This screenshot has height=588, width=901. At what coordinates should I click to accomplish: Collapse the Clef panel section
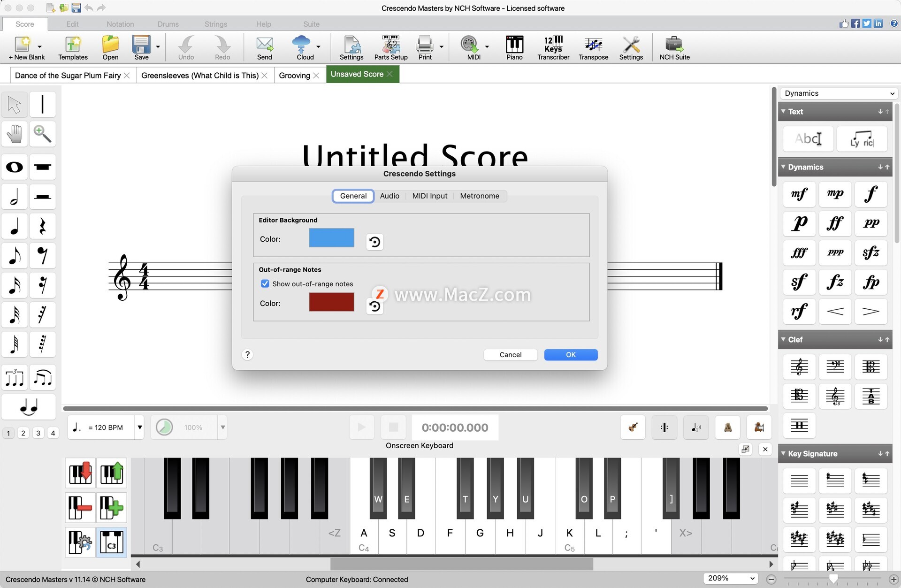click(x=783, y=339)
